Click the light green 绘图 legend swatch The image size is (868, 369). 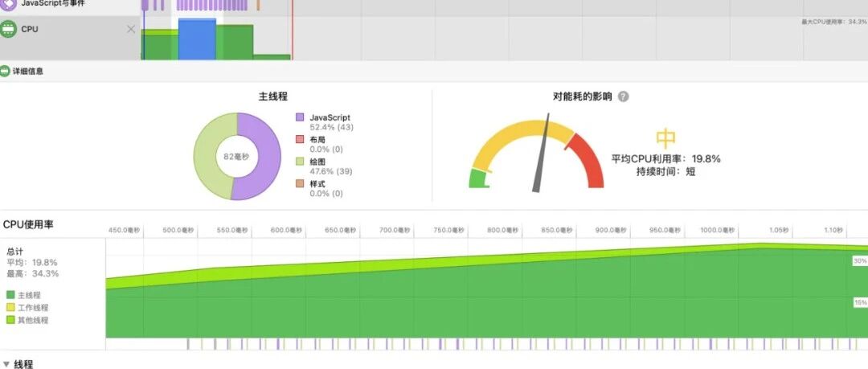click(x=300, y=162)
